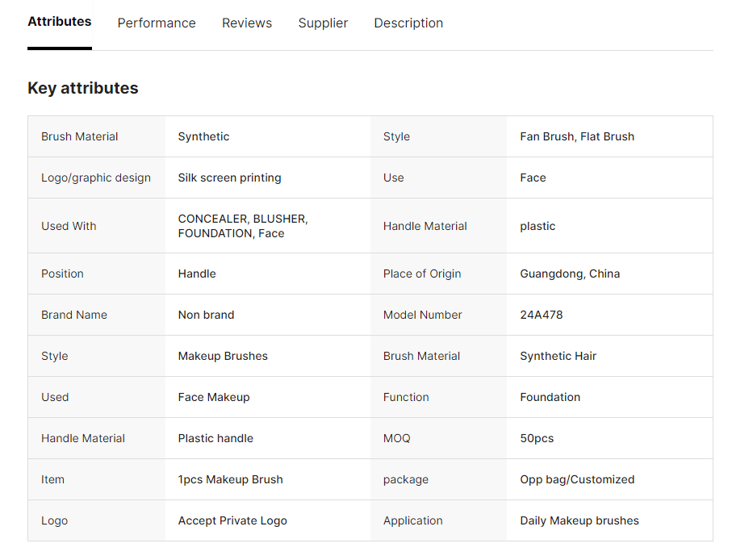This screenshot has height=560, width=732.
Task: Select the Synthetic Hair value
Action: click(558, 356)
